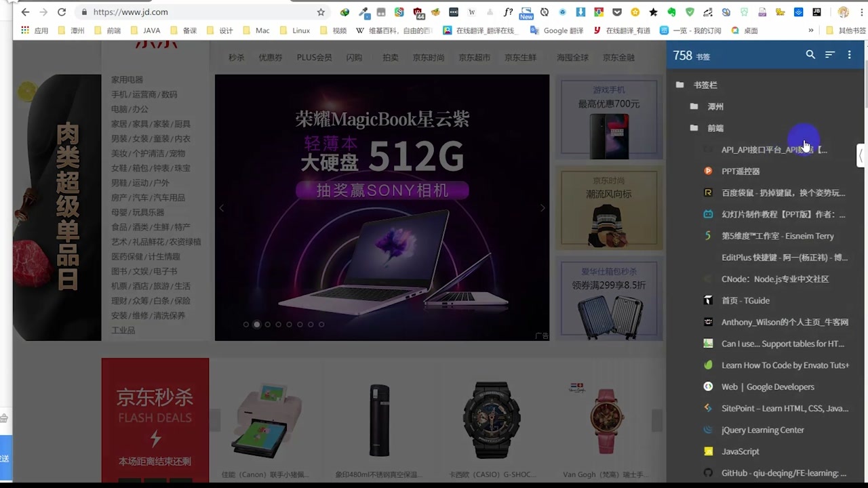Select the 京东超市 navigation tab
868x488 pixels.
click(x=474, y=58)
